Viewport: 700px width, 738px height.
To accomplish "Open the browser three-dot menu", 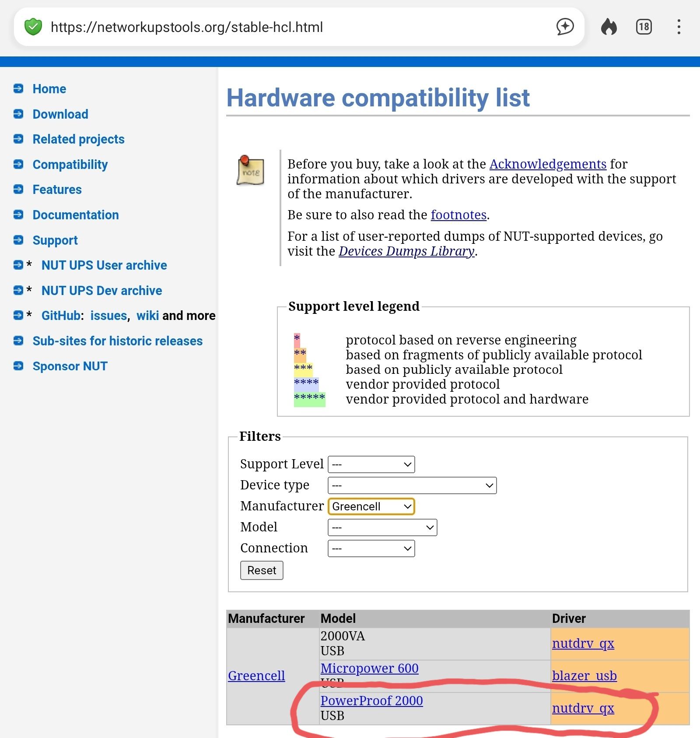I will tap(679, 27).
